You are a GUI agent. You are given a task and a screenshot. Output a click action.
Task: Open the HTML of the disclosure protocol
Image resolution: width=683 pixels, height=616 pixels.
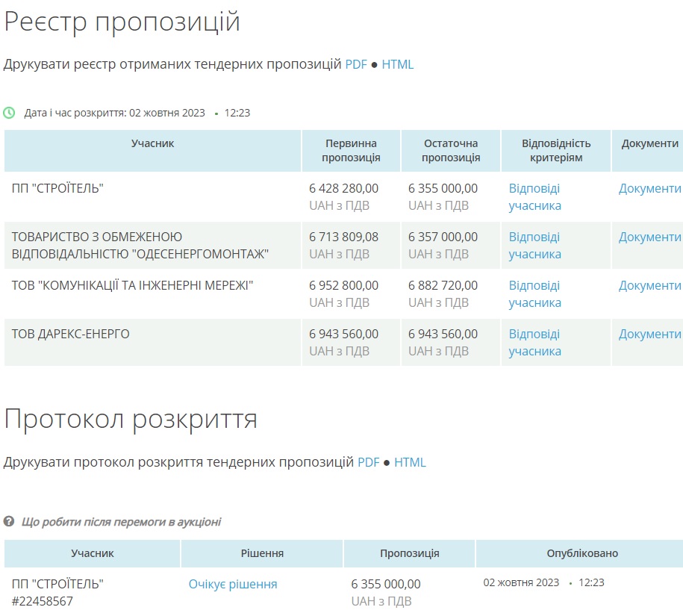click(x=410, y=462)
